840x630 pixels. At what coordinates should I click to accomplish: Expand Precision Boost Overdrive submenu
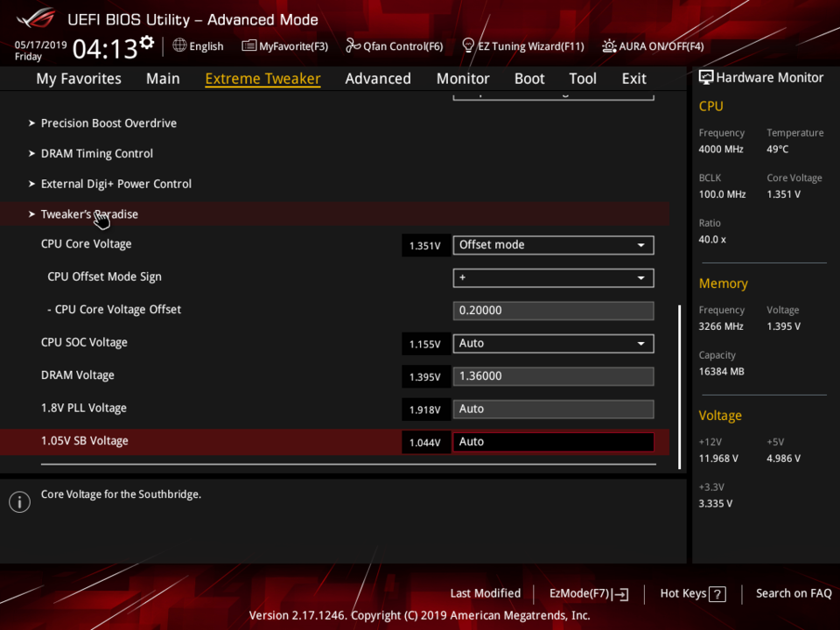click(x=108, y=123)
